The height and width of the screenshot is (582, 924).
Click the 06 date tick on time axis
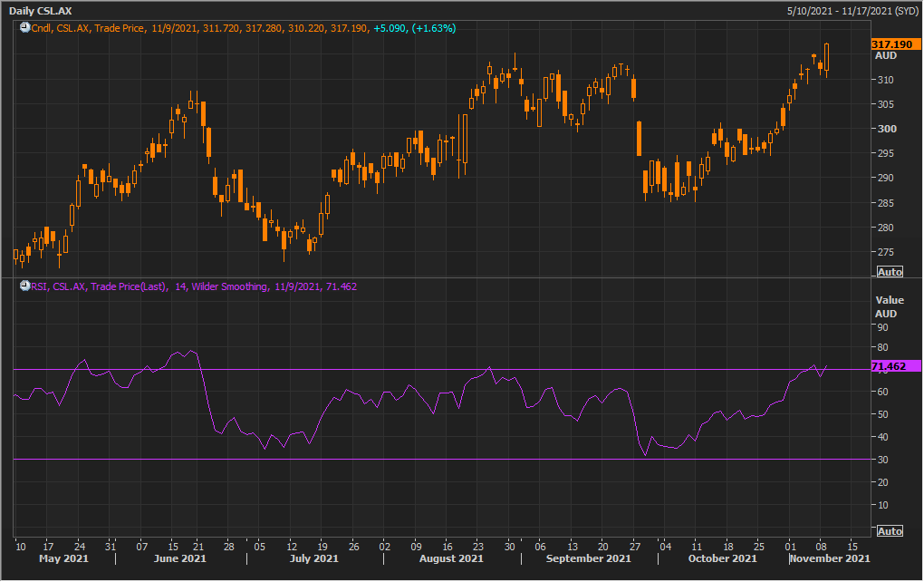tap(541, 547)
